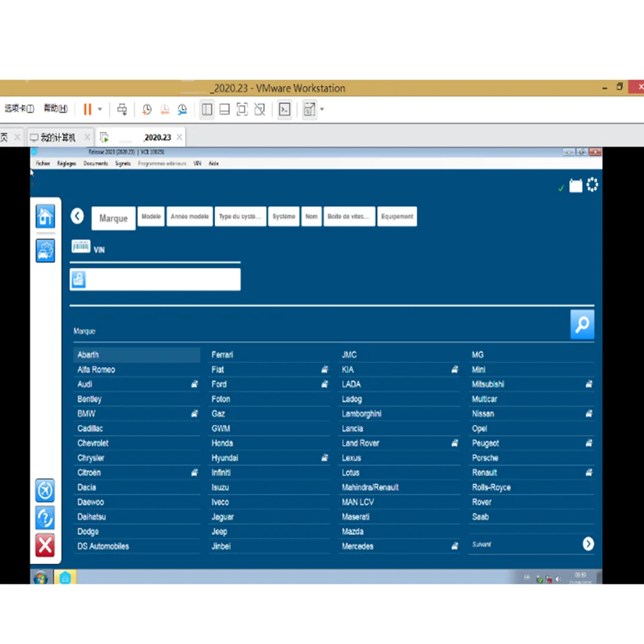Open the VMware 帮助(H) menu
Screen dimensions: 644x644
coord(55,108)
